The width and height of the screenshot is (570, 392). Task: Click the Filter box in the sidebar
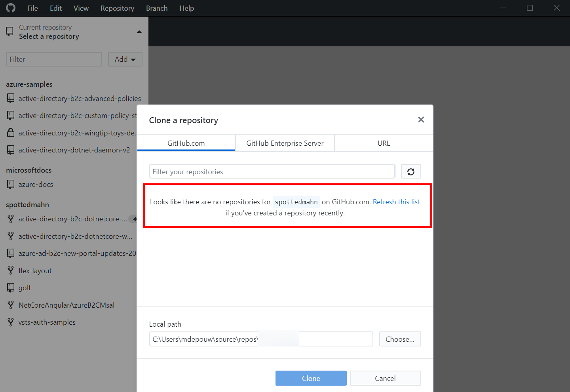(53, 59)
